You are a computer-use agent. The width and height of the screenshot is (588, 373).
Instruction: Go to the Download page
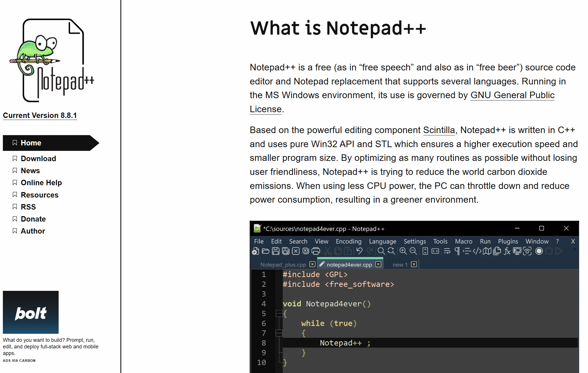click(38, 159)
